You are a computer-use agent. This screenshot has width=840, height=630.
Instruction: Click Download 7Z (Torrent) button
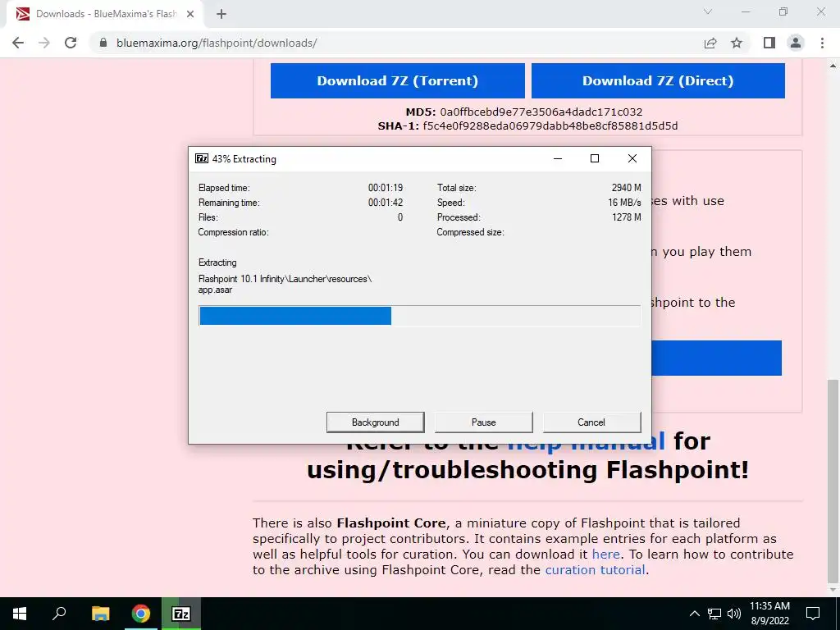click(398, 80)
